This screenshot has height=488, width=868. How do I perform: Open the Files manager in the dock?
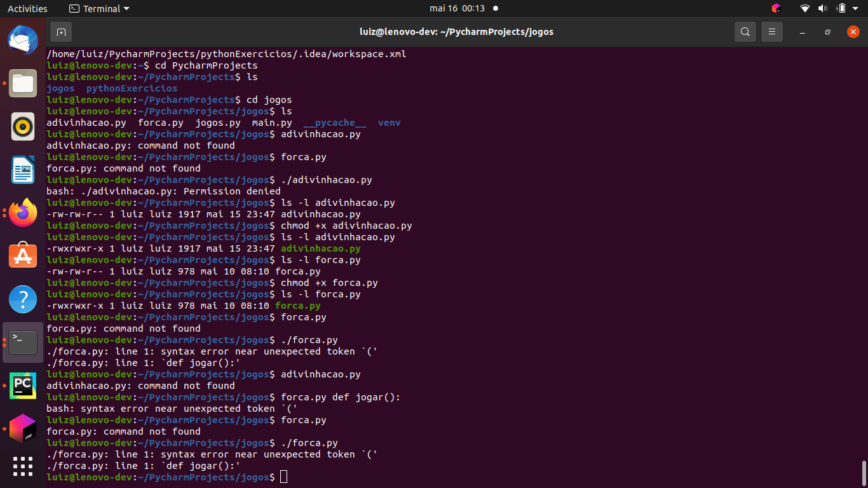23,83
